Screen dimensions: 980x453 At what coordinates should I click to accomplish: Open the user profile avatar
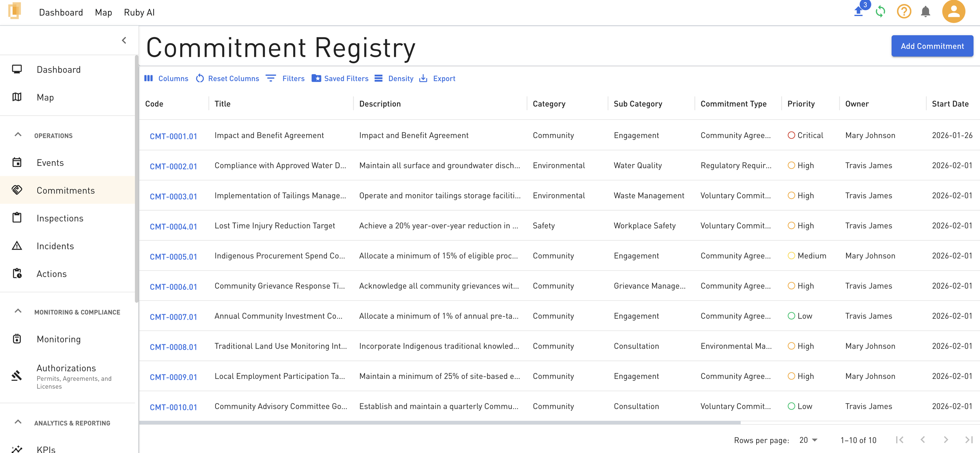[x=953, y=12]
